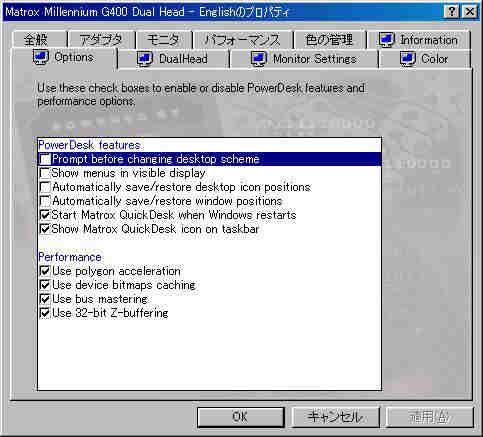Uncheck Use bus mastering option

pos(45,299)
